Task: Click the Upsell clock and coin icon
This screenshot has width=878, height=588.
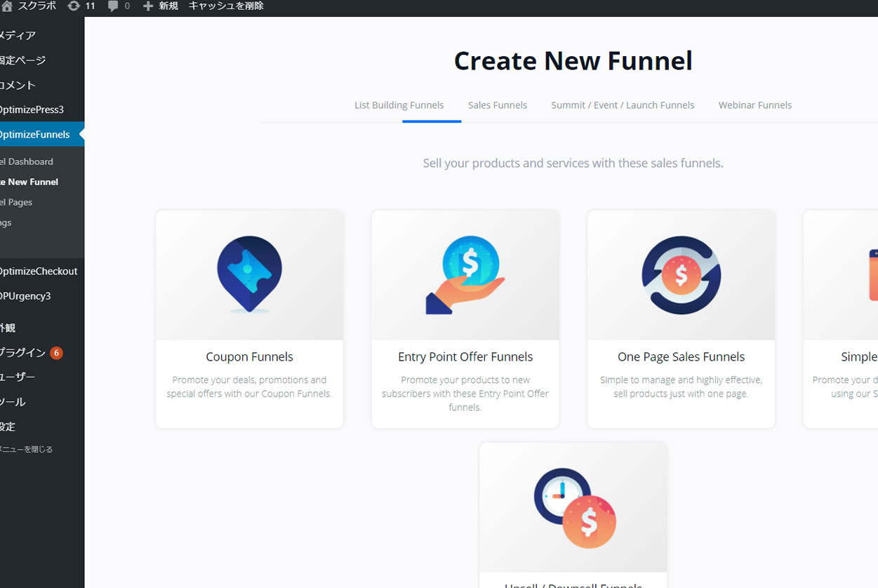Action: (x=575, y=508)
